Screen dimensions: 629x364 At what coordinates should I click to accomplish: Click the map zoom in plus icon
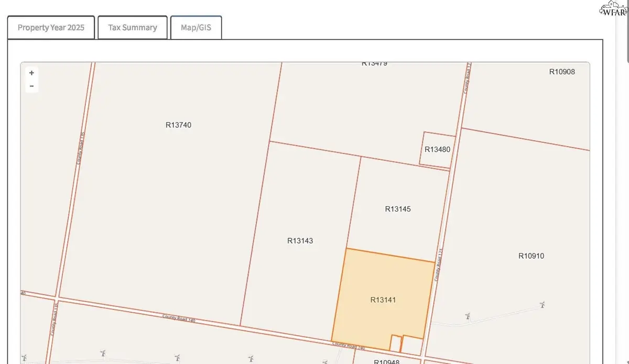[x=31, y=73]
